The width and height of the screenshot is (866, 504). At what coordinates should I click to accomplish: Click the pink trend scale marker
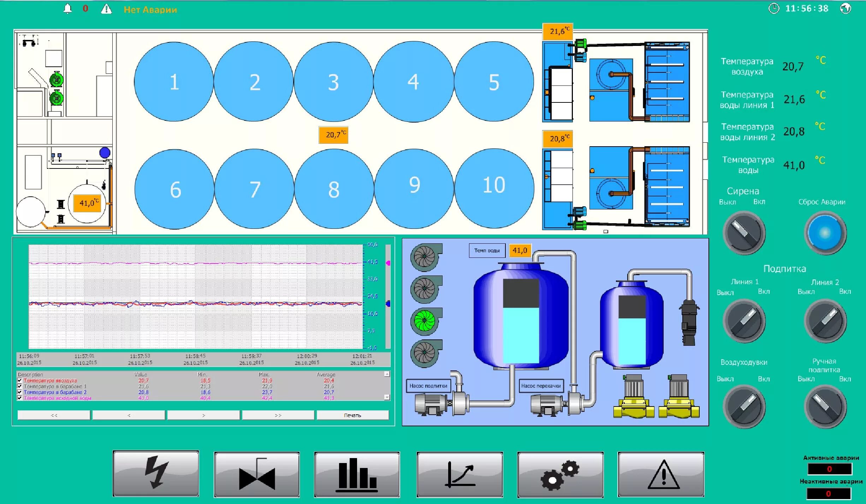pyautogui.click(x=388, y=263)
